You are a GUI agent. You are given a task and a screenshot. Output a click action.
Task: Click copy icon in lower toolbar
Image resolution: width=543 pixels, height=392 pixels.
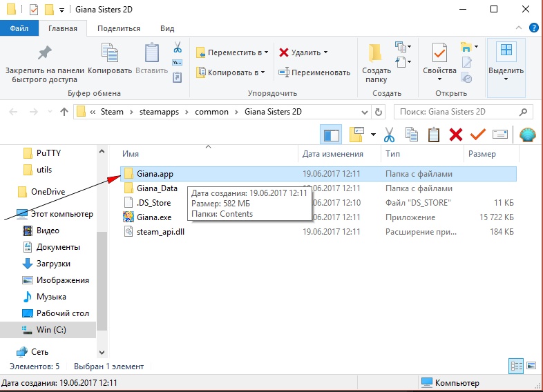click(x=412, y=135)
